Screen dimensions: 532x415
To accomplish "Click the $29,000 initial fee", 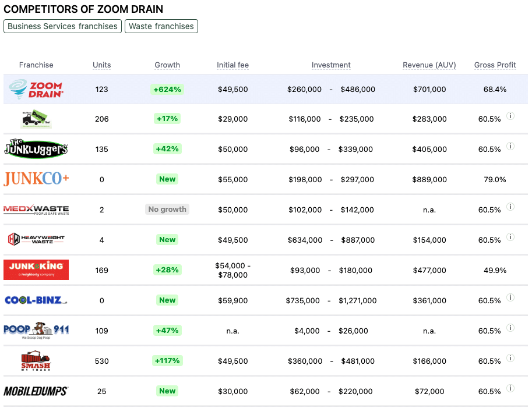I will [x=232, y=119].
